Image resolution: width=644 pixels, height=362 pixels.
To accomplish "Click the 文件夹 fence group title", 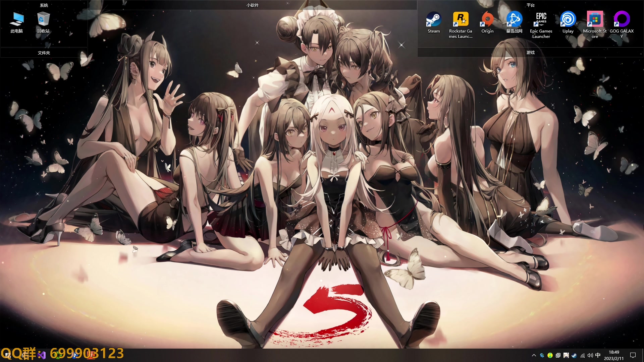I will (x=44, y=53).
